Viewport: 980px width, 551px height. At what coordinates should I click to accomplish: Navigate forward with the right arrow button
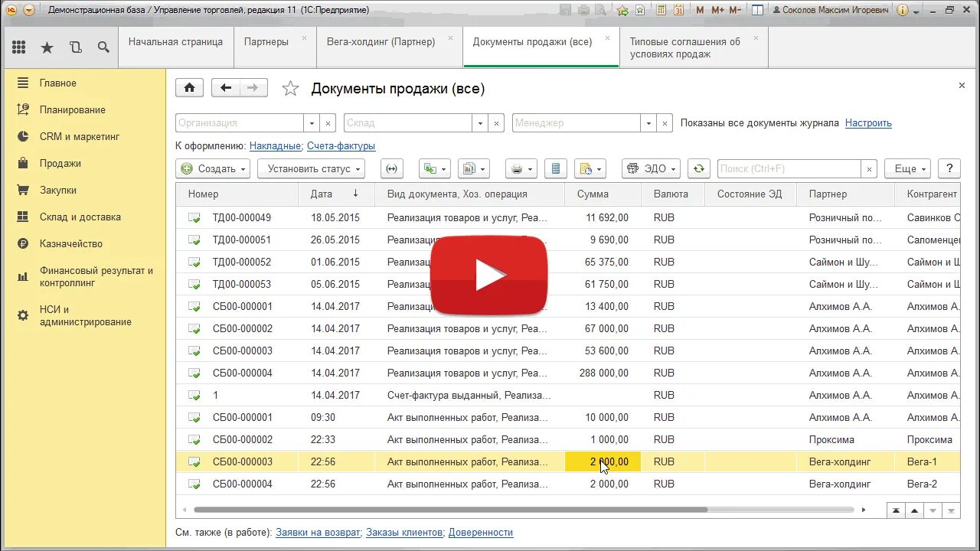[253, 88]
